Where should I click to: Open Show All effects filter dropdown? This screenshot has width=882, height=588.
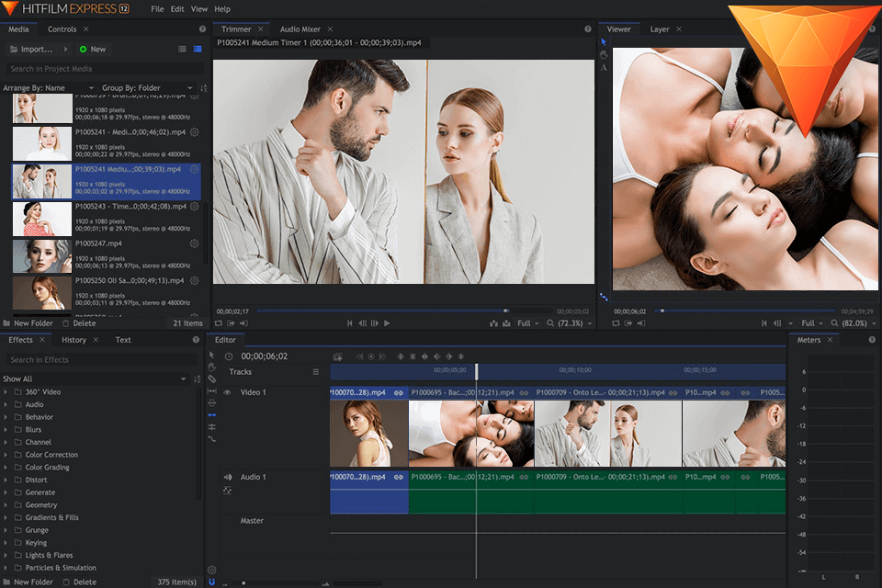pyautogui.click(x=95, y=379)
